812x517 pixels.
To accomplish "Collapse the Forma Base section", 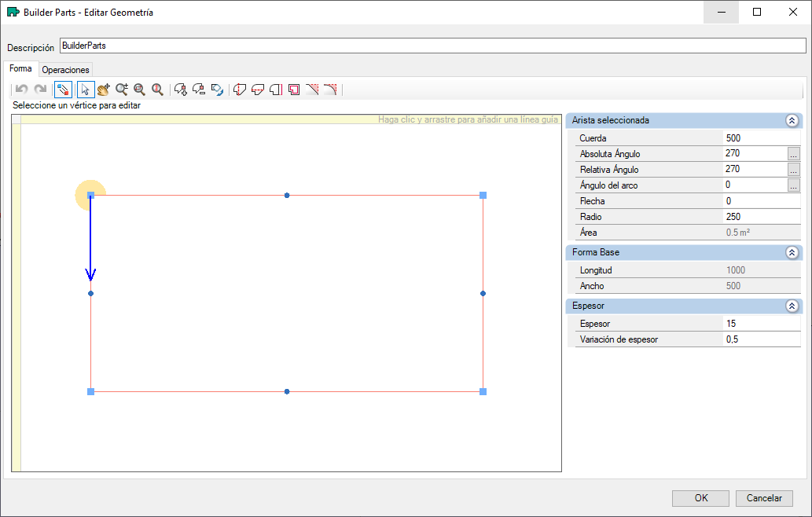I will pos(792,252).
